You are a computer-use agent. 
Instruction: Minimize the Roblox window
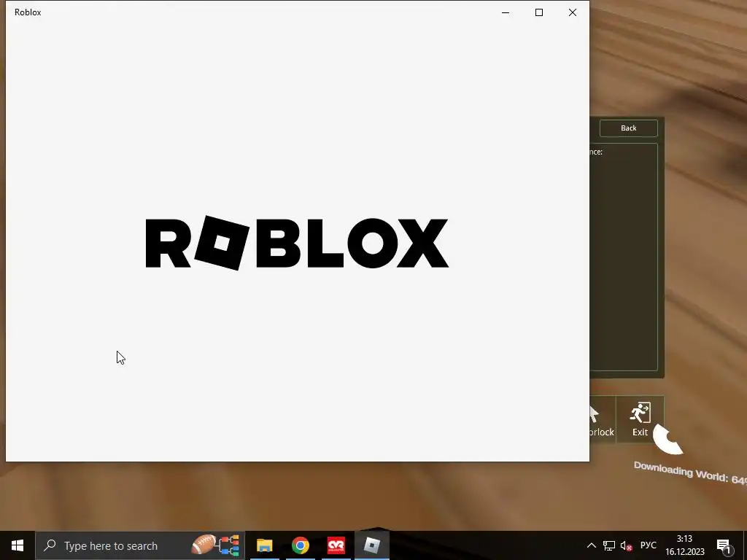click(506, 12)
